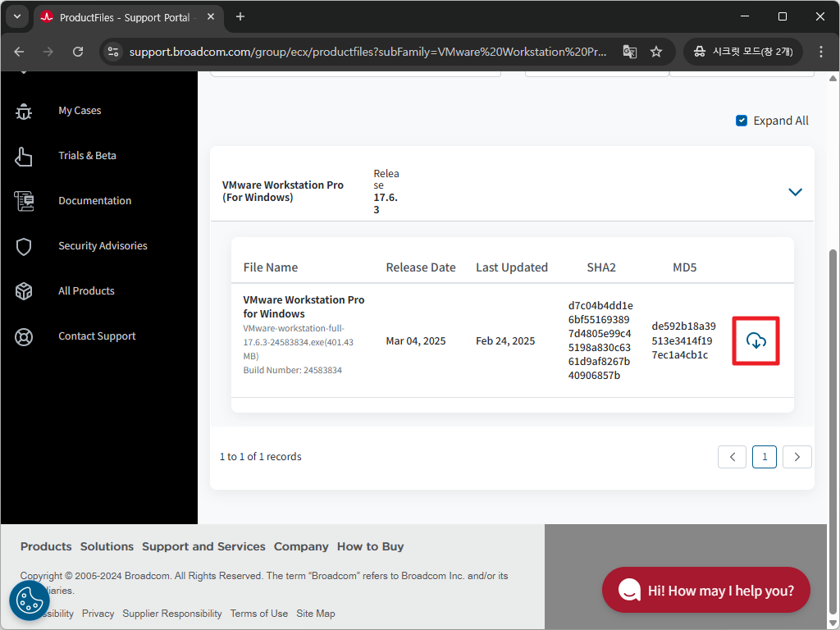
Task: Reload the page
Action: click(x=78, y=52)
